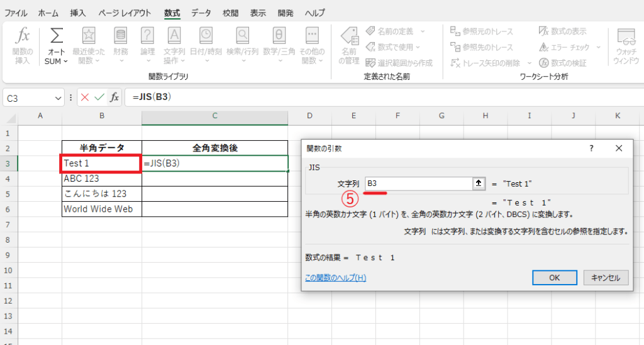
Task: Click the キャンセル (Cancel) button
Action: (606, 278)
